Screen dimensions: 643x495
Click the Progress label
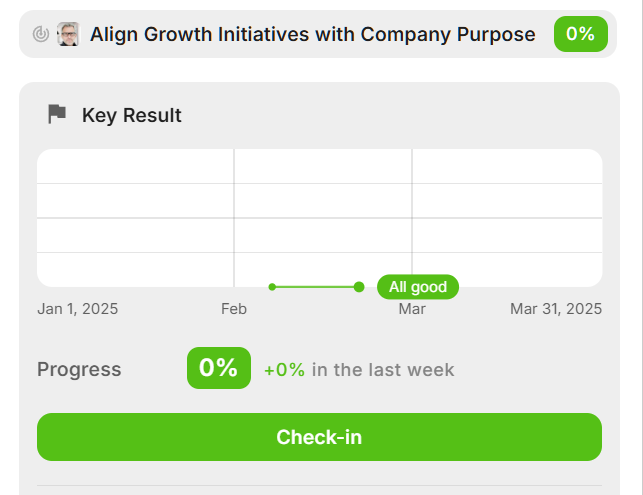pyautogui.click(x=79, y=369)
